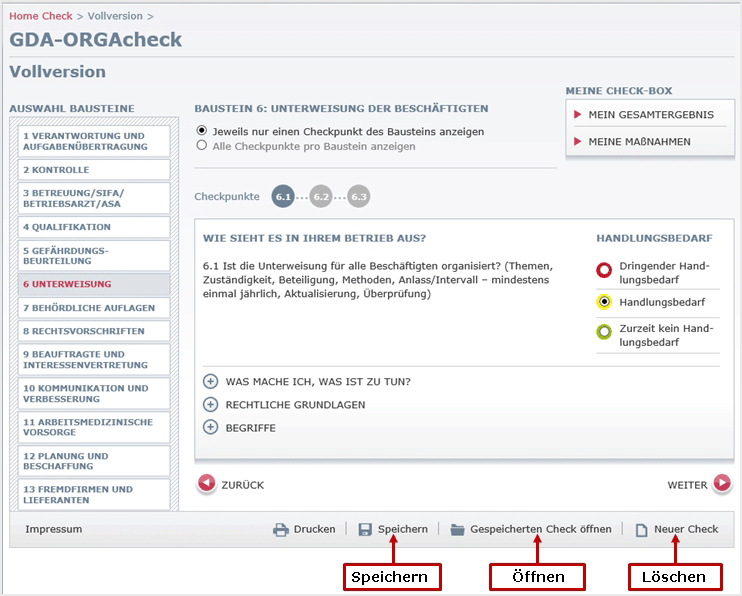Image resolution: width=742 pixels, height=596 pixels.
Task: Click the 'Home Check' breadcrumb link
Action: pyautogui.click(x=41, y=16)
